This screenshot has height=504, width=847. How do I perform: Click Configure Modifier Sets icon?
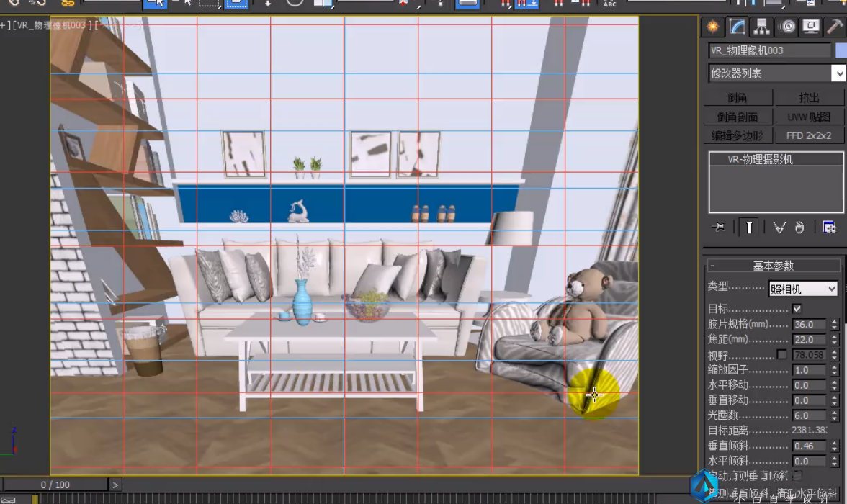[828, 228]
